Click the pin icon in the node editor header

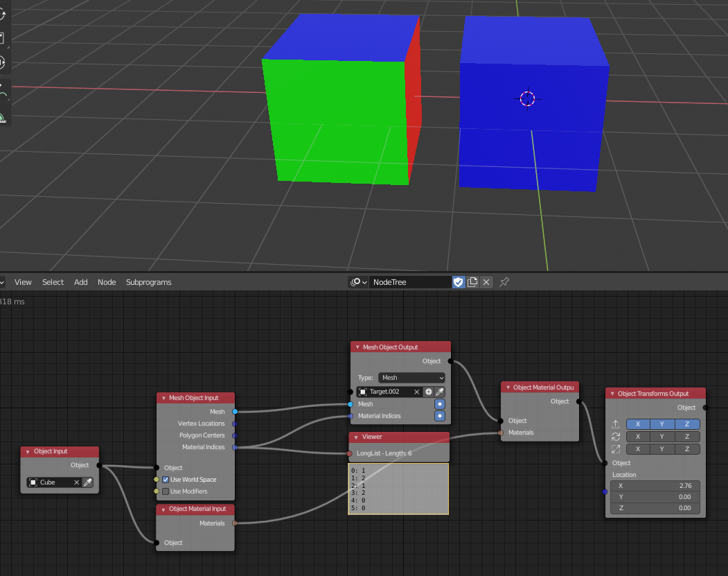(x=504, y=282)
